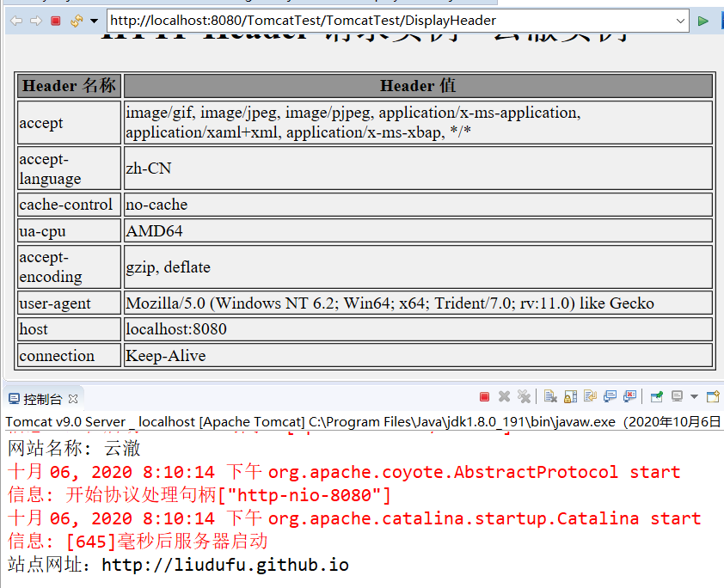Screen dimensions: 724x588
Task: Click the 'gzip, deflate' value cell
Action: [x=419, y=267]
